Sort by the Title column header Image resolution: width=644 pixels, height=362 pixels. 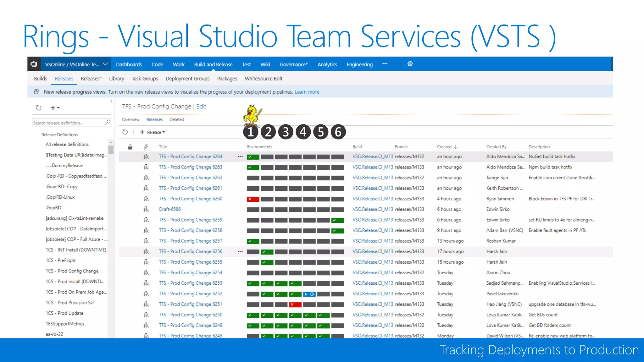(163, 147)
